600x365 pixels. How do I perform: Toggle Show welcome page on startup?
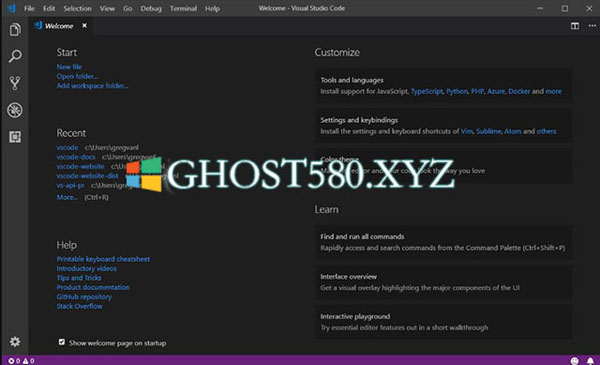click(x=62, y=342)
